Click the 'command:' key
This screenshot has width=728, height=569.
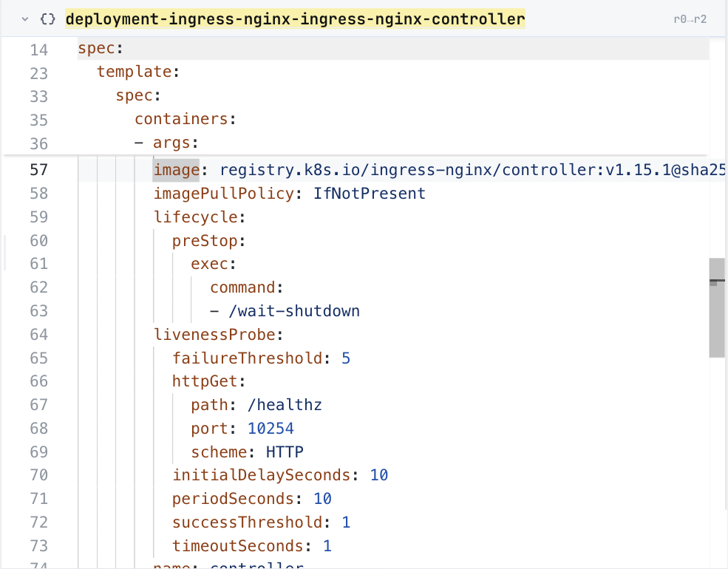(247, 287)
